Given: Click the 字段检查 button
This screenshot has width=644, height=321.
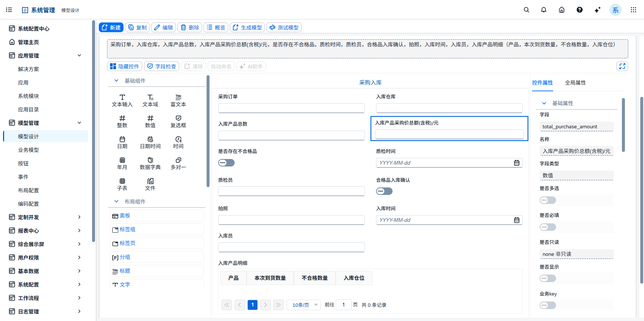Looking at the screenshot, I should tap(162, 66).
